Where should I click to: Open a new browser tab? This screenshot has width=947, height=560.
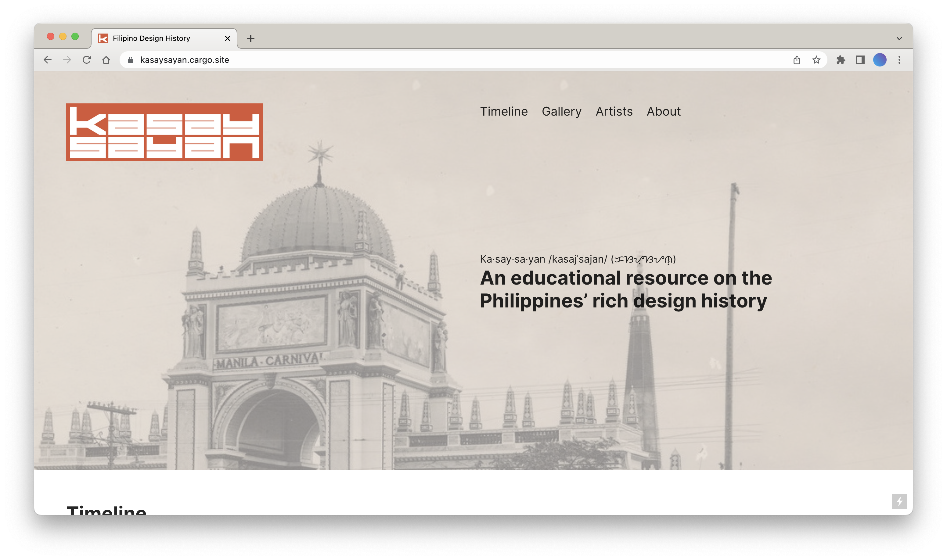[x=250, y=38]
